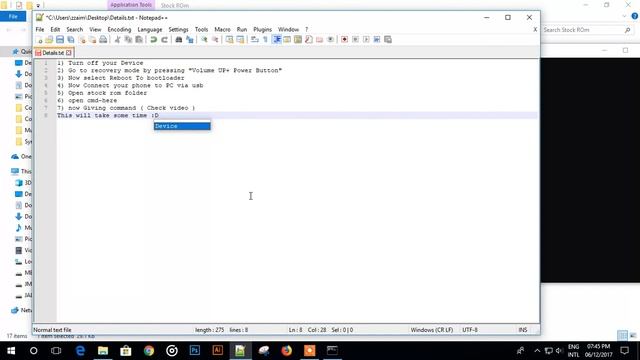Image resolution: width=640 pixels, height=360 pixels.
Task: Click the Cut (scissors) toolbar icon
Action: coord(118,40)
